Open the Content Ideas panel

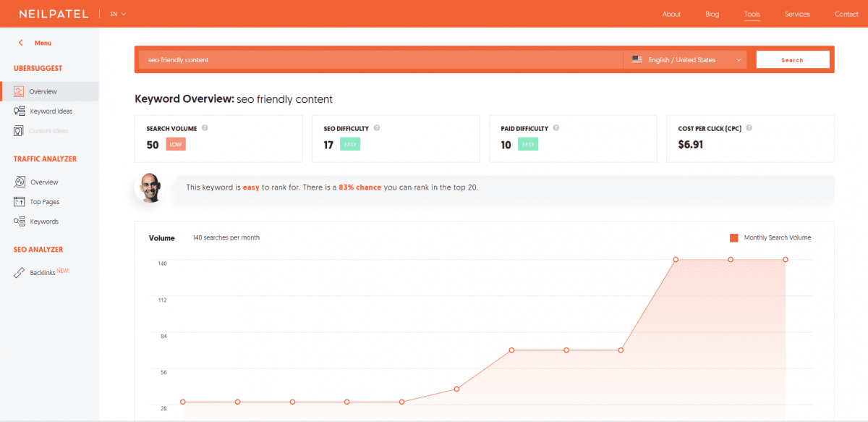click(x=48, y=130)
